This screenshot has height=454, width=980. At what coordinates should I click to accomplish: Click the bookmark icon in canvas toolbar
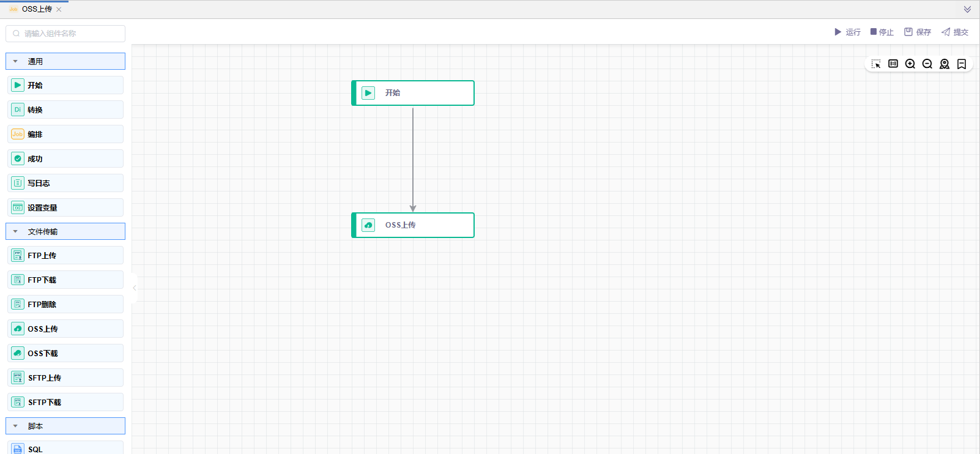coord(962,64)
